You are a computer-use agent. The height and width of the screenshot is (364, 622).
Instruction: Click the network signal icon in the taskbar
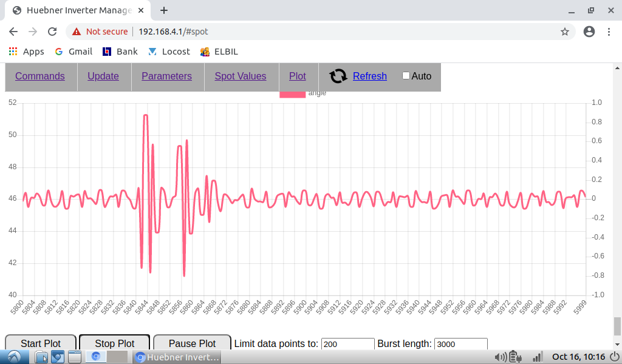tap(537, 357)
